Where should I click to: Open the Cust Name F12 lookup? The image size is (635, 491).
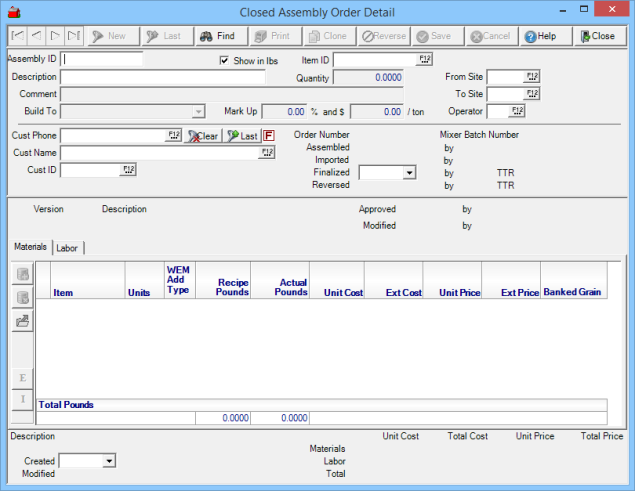[267, 153]
